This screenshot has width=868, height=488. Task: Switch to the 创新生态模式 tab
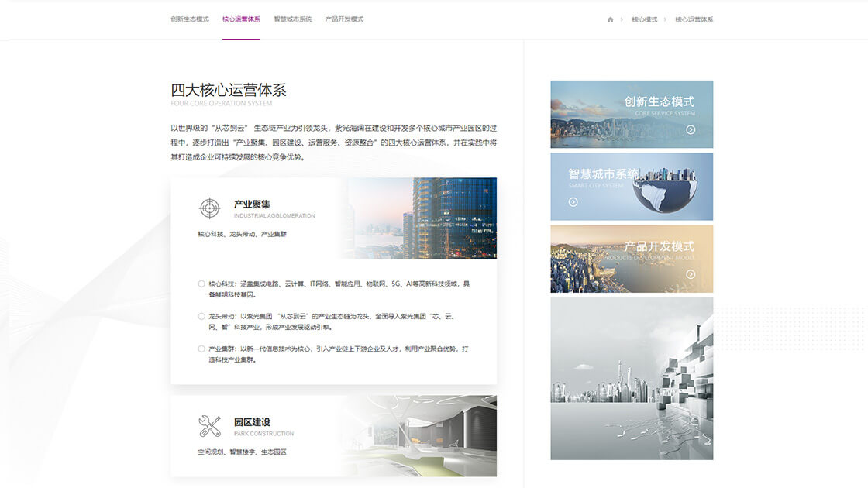click(190, 19)
